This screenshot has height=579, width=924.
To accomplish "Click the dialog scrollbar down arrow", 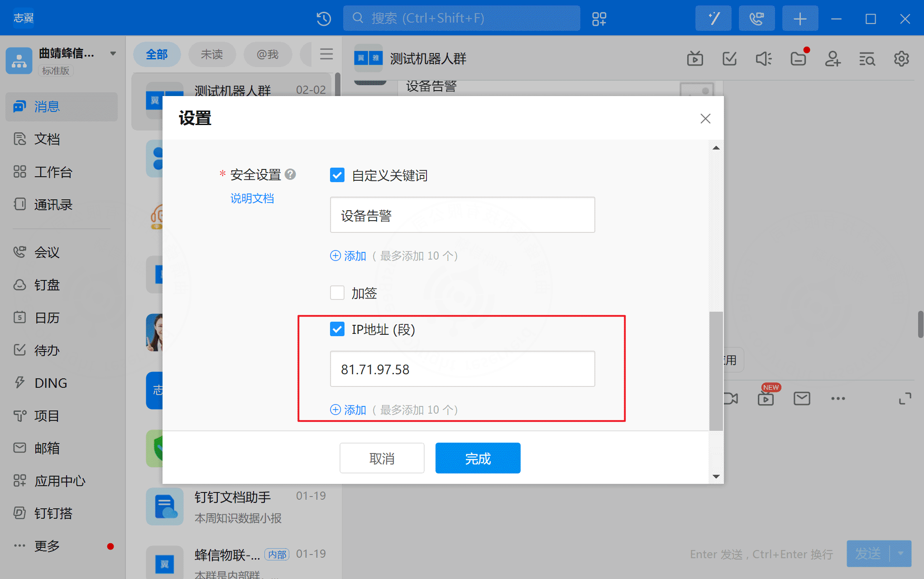I will point(716,476).
